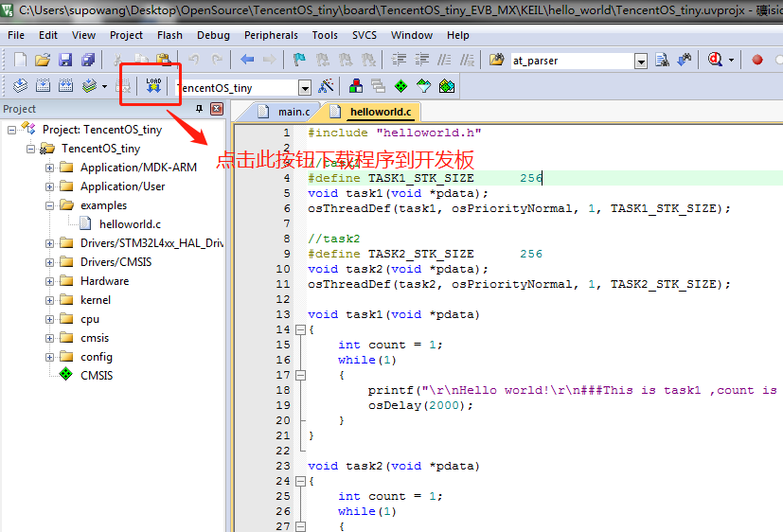Open the Flash menu
Viewport: 783px width, 532px height.
[169, 35]
